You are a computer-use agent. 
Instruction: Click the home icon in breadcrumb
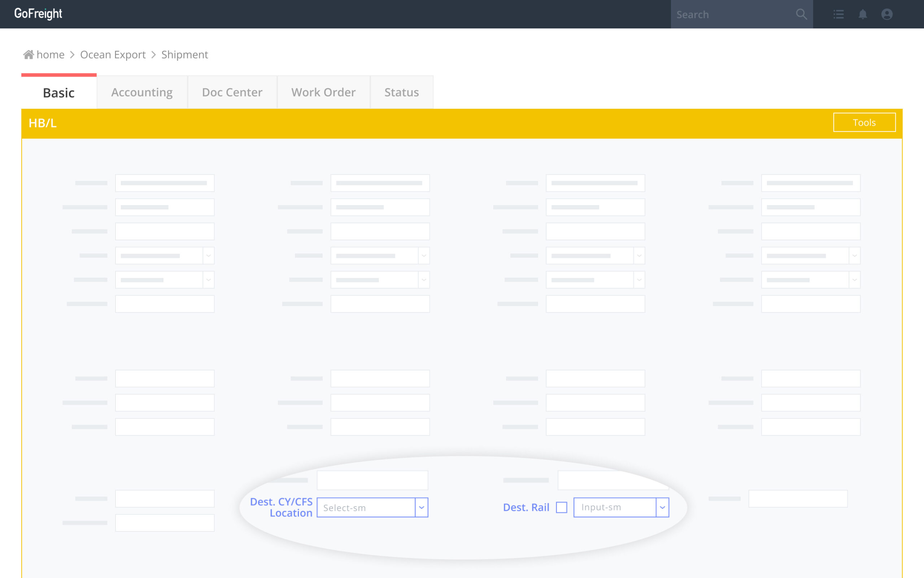(x=29, y=55)
